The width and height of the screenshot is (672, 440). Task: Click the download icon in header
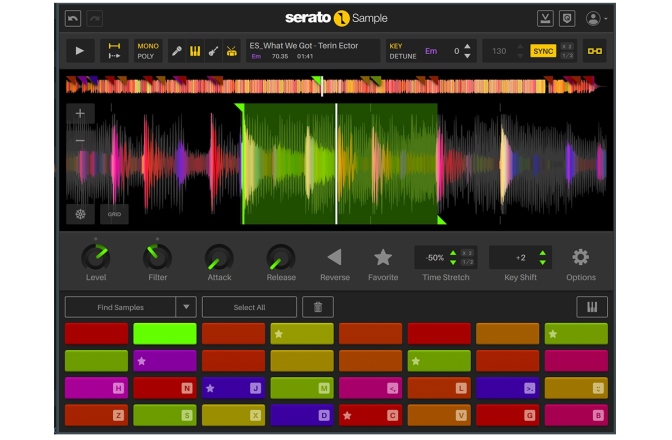(x=545, y=18)
